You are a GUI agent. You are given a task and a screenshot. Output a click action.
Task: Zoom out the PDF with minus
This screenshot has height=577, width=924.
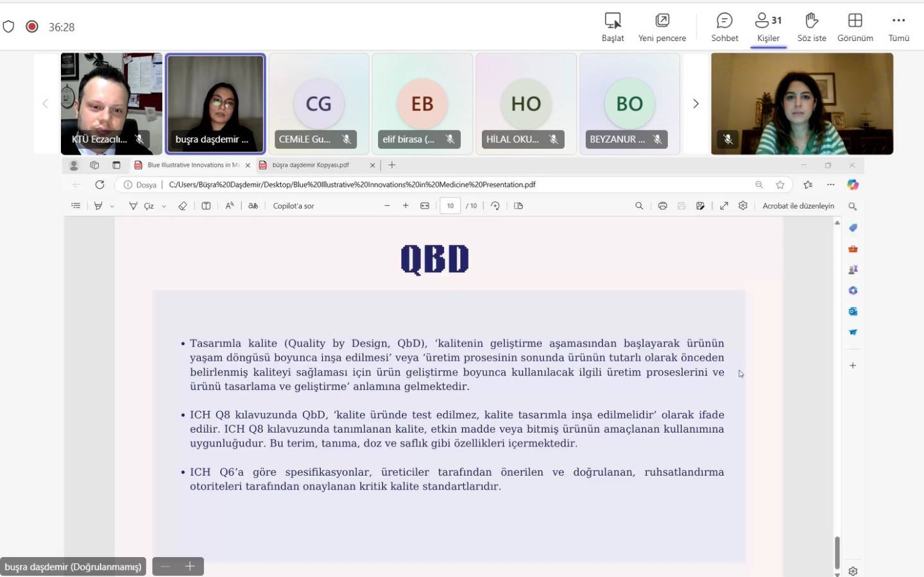coord(387,205)
